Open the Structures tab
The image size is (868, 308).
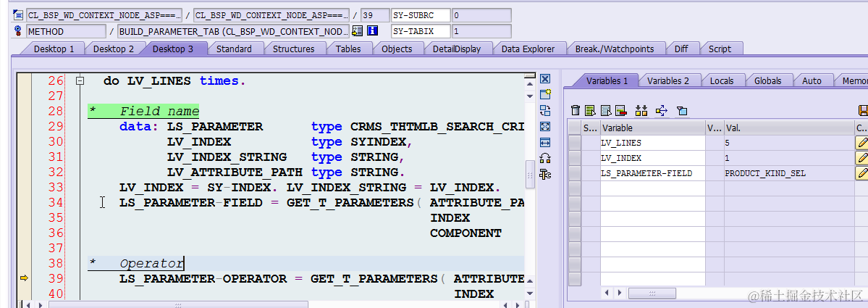tap(293, 49)
